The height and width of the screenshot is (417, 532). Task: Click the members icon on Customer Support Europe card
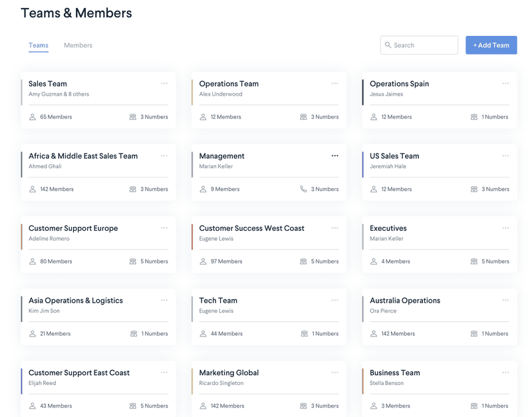[33, 261]
